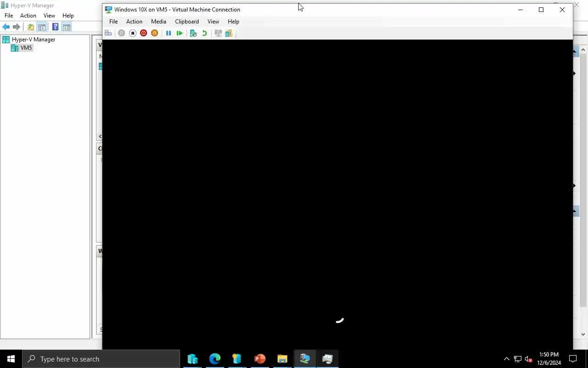Click the last VM Connection toolbar icon
The width and height of the screenshot is (588, 368).
229,33
